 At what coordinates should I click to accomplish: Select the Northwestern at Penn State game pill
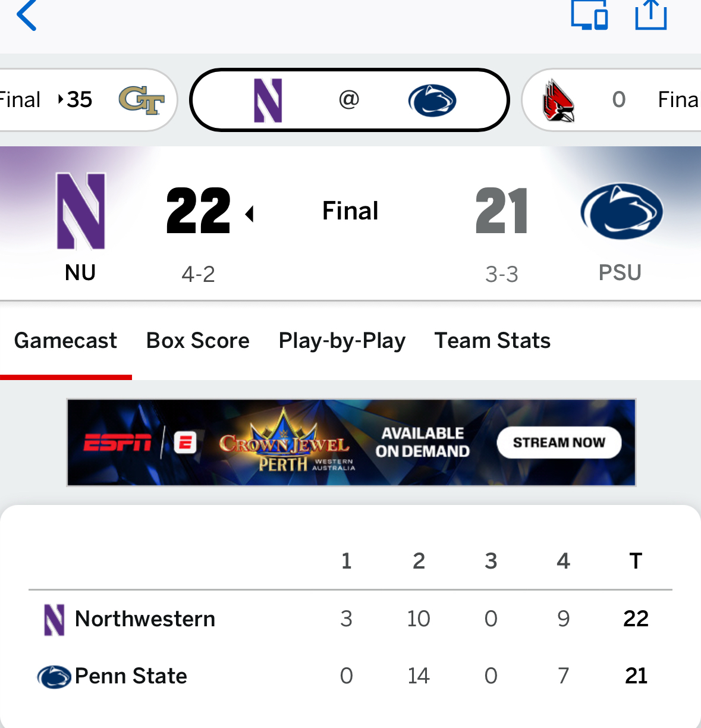[x=349, y=100]
